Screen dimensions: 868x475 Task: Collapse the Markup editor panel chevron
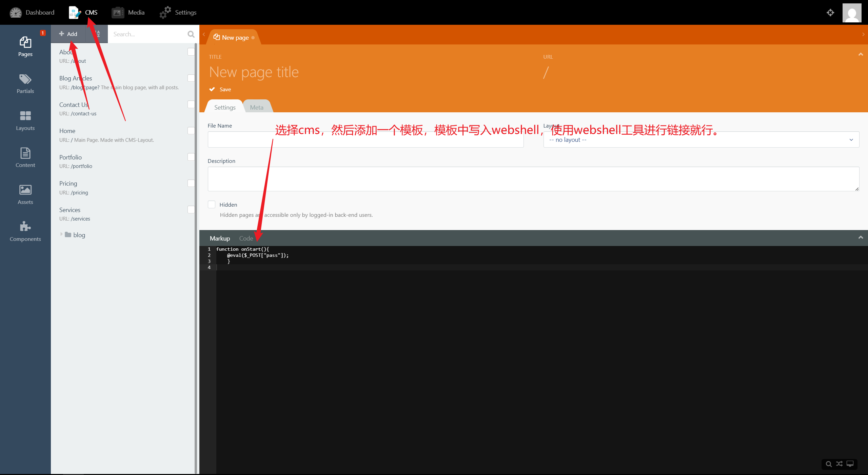861,237
